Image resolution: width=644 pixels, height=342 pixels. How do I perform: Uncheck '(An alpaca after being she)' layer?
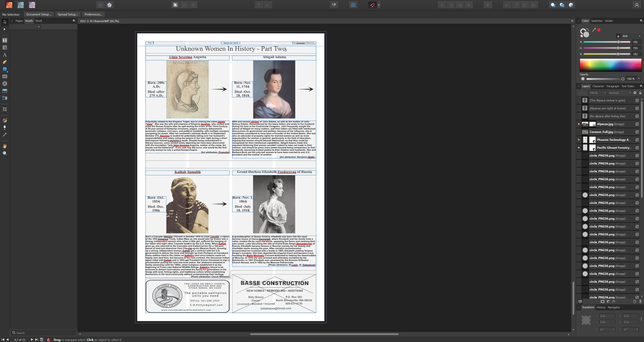click(x=637, y=116)
